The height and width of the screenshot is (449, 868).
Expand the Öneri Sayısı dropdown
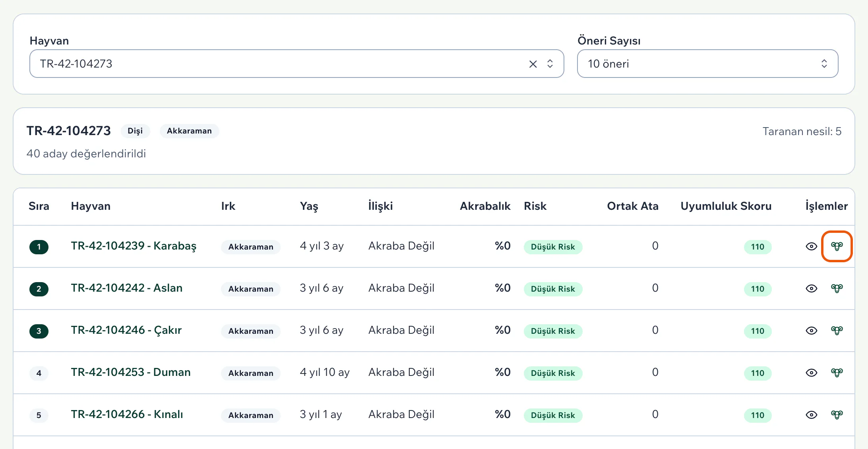tap(707, 64)
